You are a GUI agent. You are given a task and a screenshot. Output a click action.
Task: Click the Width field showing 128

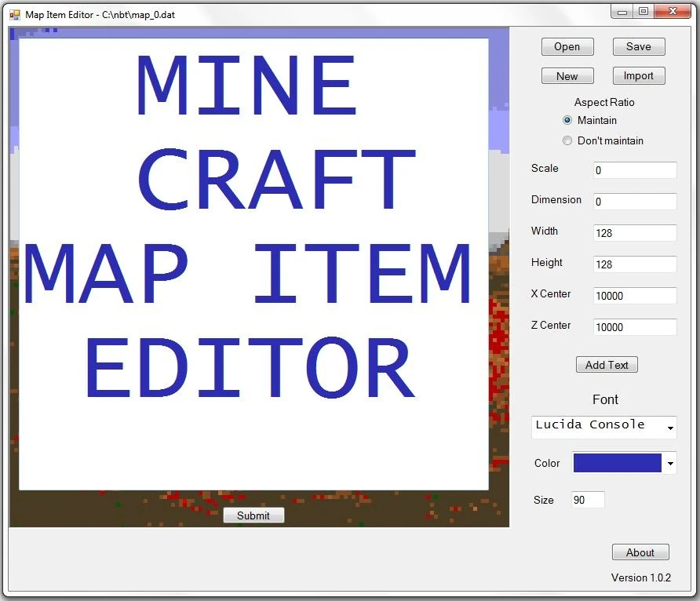coord(634,233)
